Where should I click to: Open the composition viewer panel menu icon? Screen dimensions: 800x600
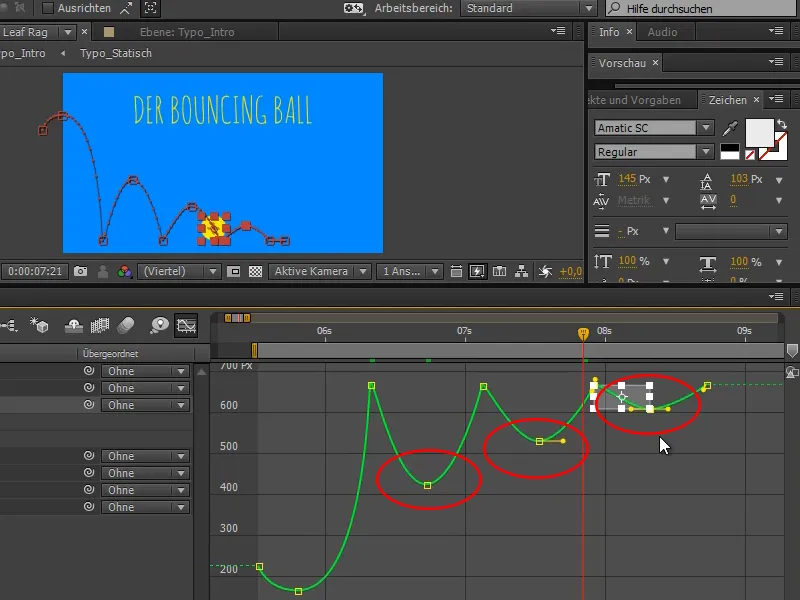[558, 31]
